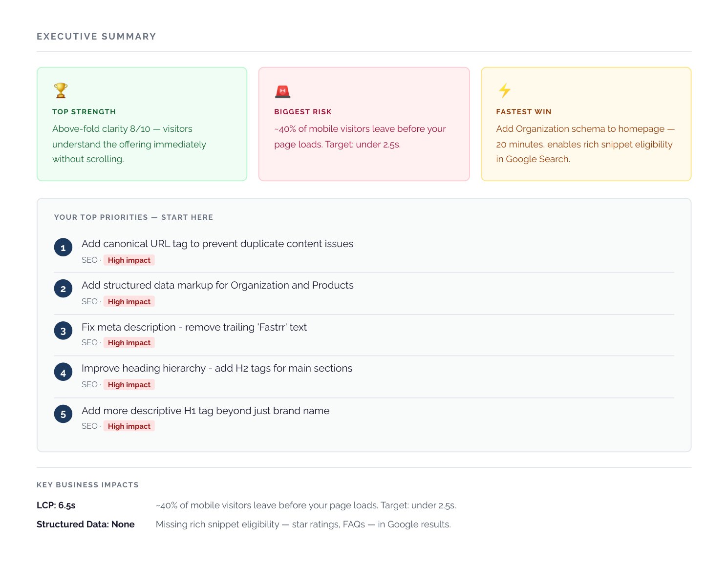728x565 pixels.
Task: Select priority number 5 circle badge
Action: [63, 414]
